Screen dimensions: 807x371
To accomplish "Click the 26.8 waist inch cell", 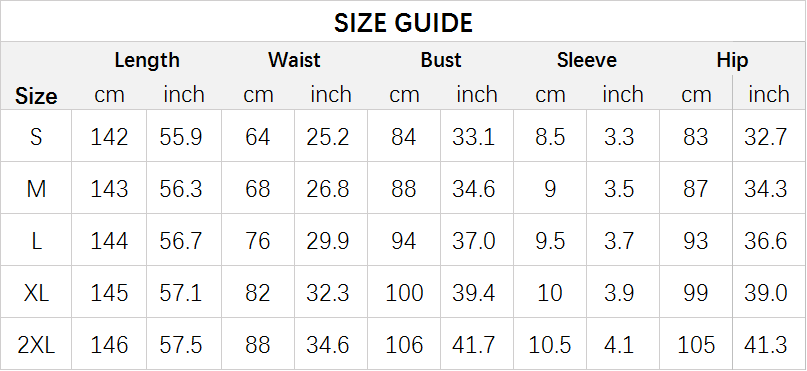I will [x=328, y=189].
